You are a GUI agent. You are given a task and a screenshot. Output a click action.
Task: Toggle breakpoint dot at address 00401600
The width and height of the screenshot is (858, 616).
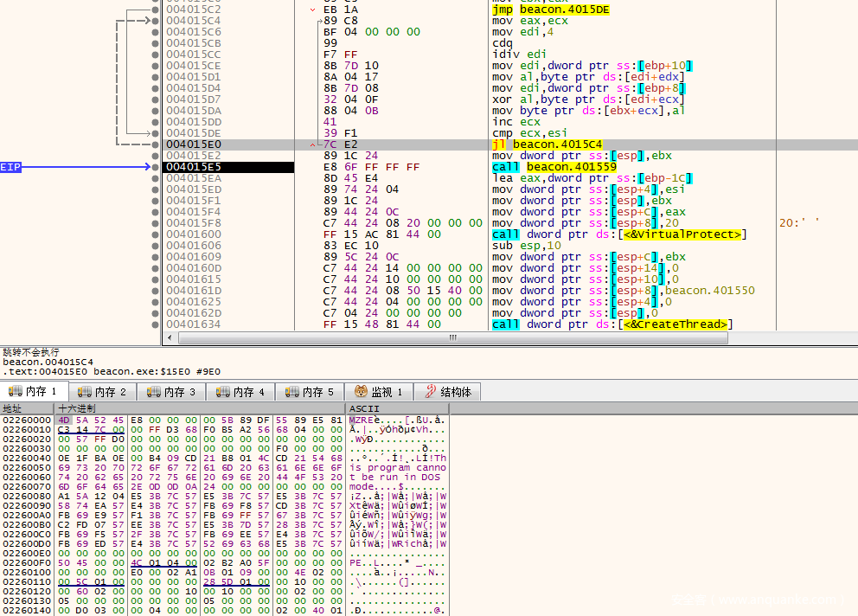click(155, 234)
